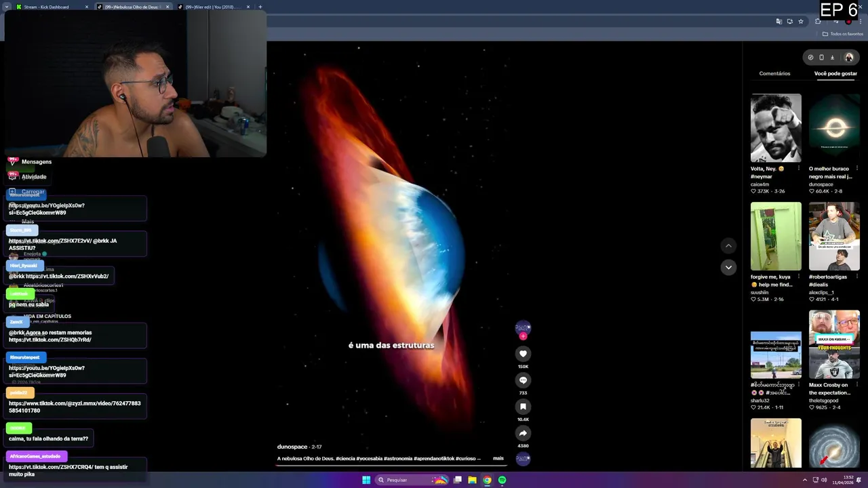Open the more options dots for the black hole video
The width and height of the screenshot is (868, 488).
(x=856, y=168)
